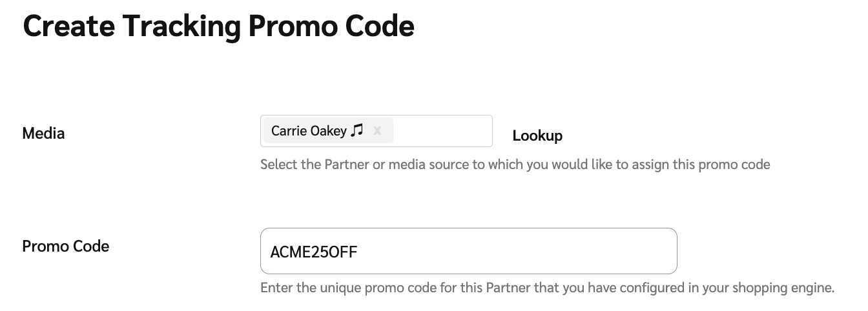Click the Media field label
This screenshot has height=311, width=868.
point(43,134)
